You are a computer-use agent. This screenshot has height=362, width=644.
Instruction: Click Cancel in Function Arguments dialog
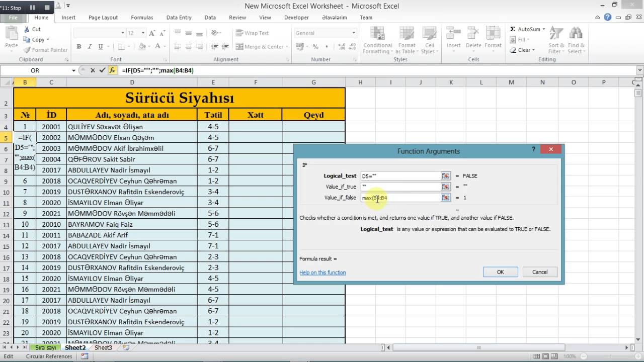pos(540,272)
